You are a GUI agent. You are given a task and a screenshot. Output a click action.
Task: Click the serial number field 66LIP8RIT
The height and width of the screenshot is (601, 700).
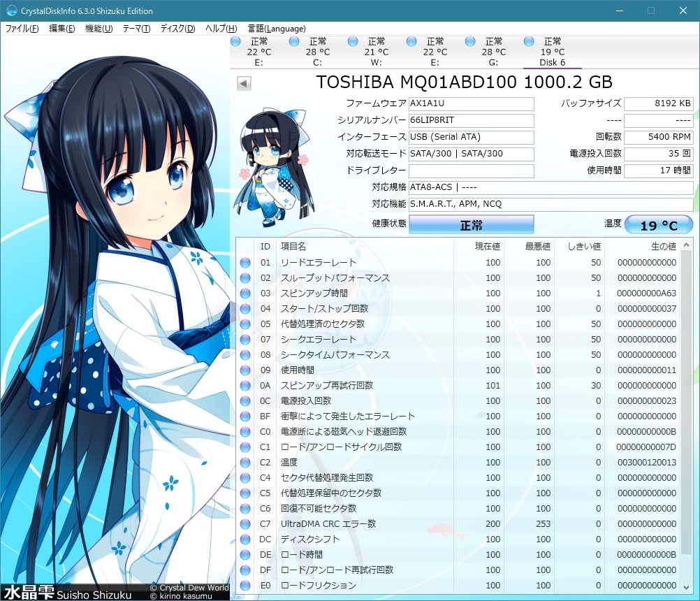pyautogui.click(x=472, y=121)
